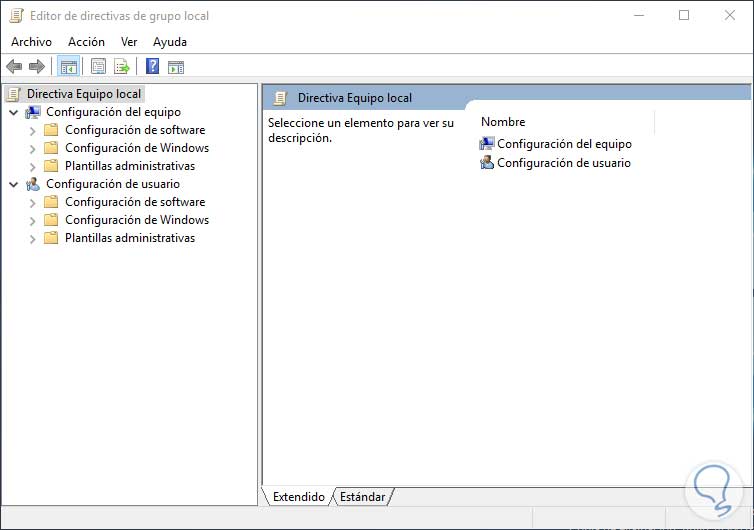Collapse Configuración del equipo tree node

pos(14,113)
